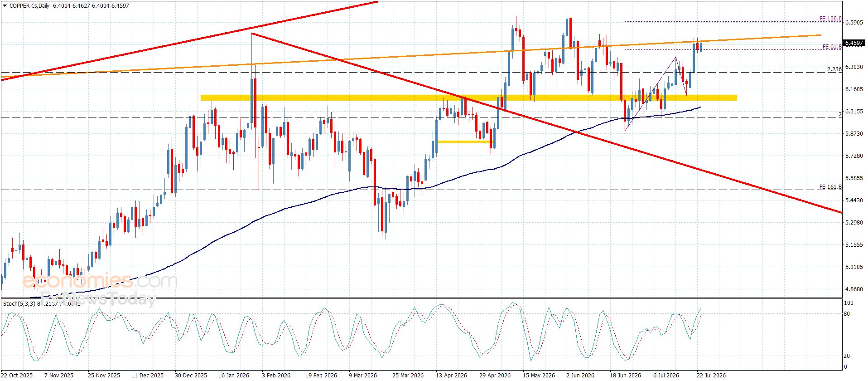The height and width of the screenshot is (381, 868).
Task: Click the 2.236 level label
Action: [x=834, y=69]
